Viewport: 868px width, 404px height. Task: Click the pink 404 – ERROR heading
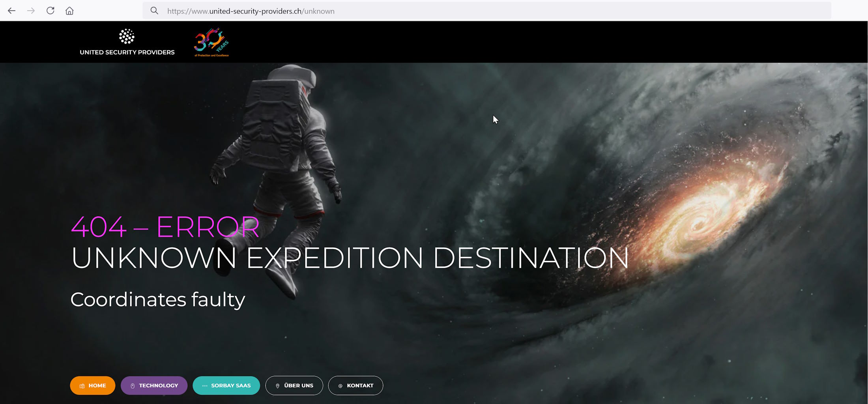coord(165,227)
